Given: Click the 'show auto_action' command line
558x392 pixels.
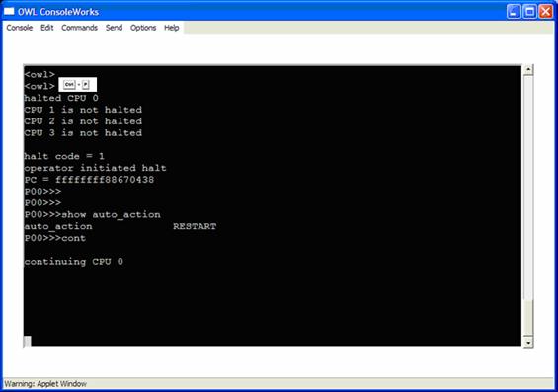Looking at the screenshot, I should click(x=93, y=215).
